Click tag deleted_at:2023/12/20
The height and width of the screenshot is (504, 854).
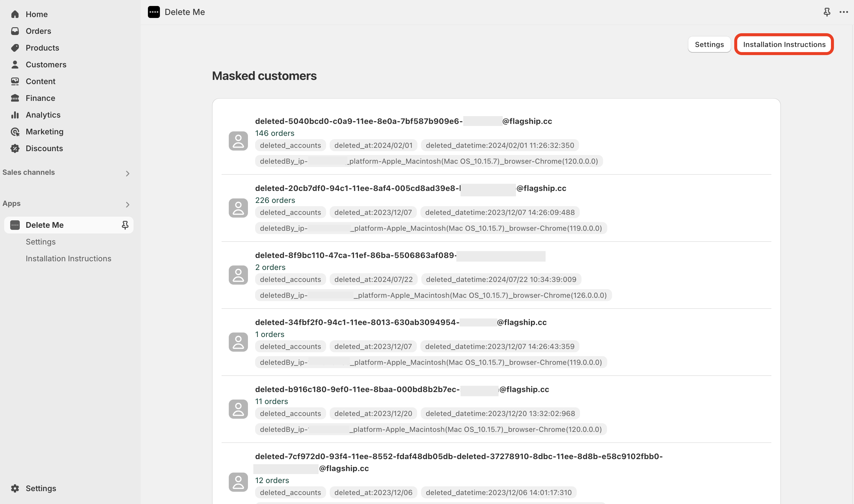click(x=373, y=414)
